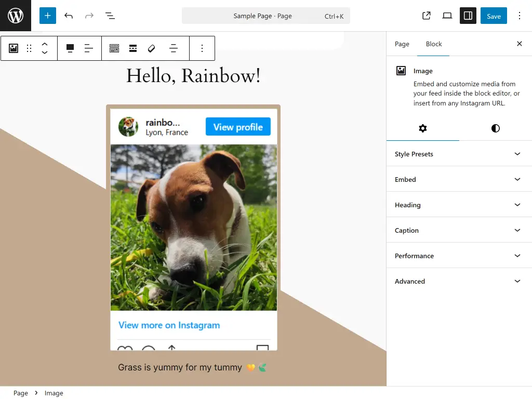The image size is (532, 399).
Task: Click the Save button
Action: (493, 16)
